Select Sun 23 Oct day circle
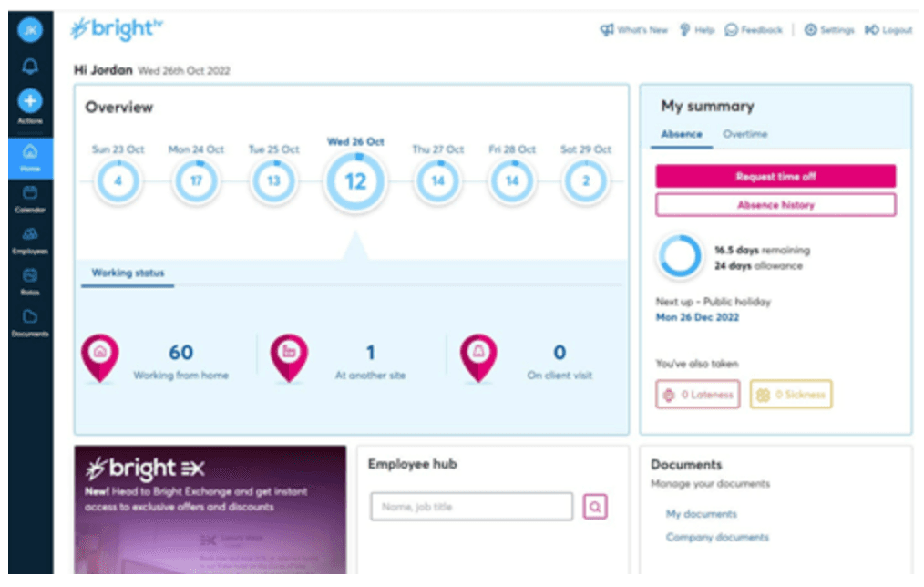 coord(118,181)
